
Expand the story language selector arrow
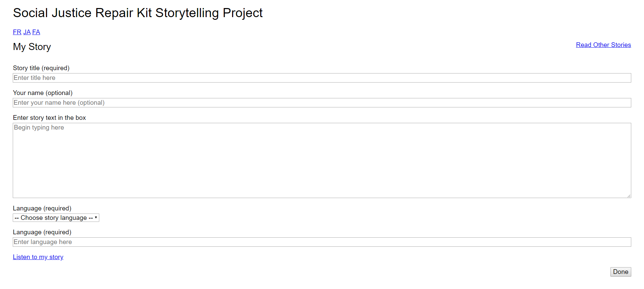point(96,218)
